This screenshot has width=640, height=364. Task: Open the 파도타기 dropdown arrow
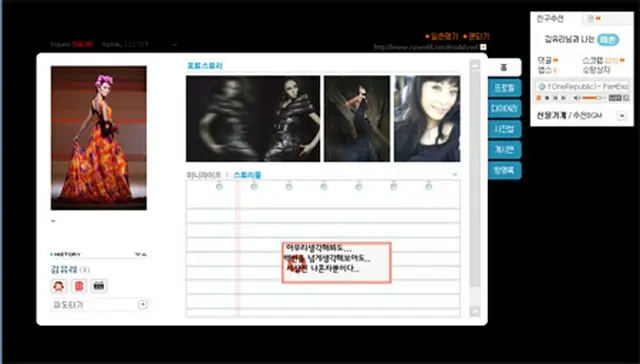142,304
